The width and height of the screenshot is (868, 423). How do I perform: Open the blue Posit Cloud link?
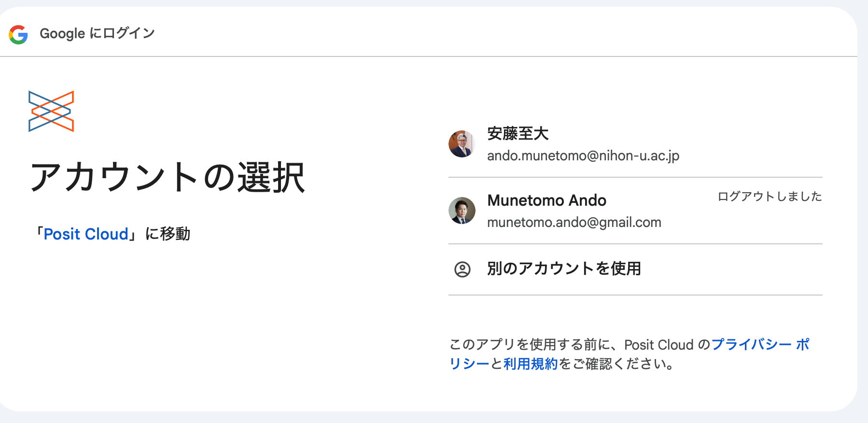point(86,234)
